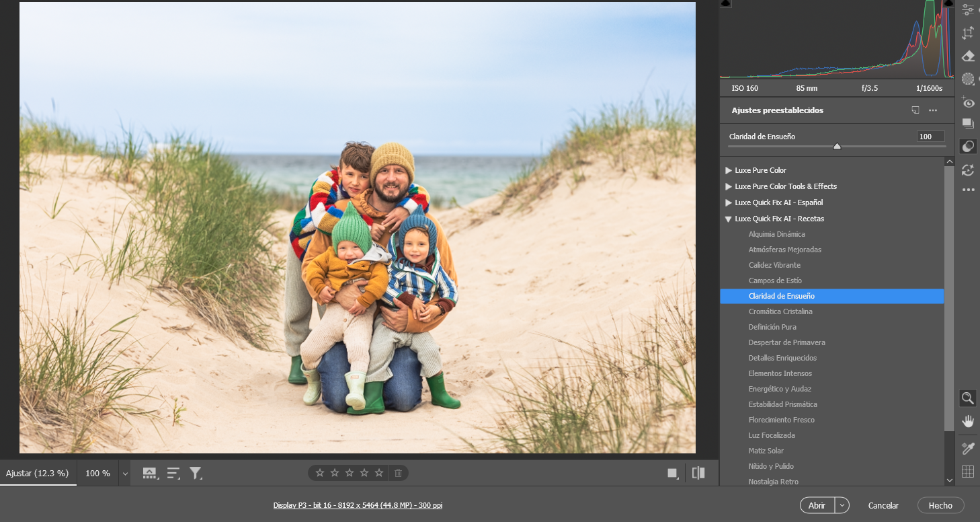Pick the color sampler eyedropper tool
This screenshot has height=522, width=980.
(x=968, y=448)
